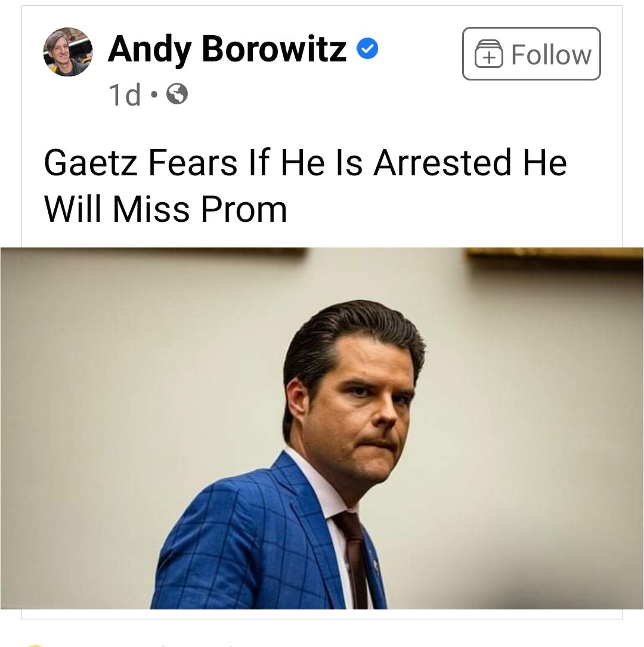Click the 'Follow' text label
644x647 pixels.
point(551,54)
